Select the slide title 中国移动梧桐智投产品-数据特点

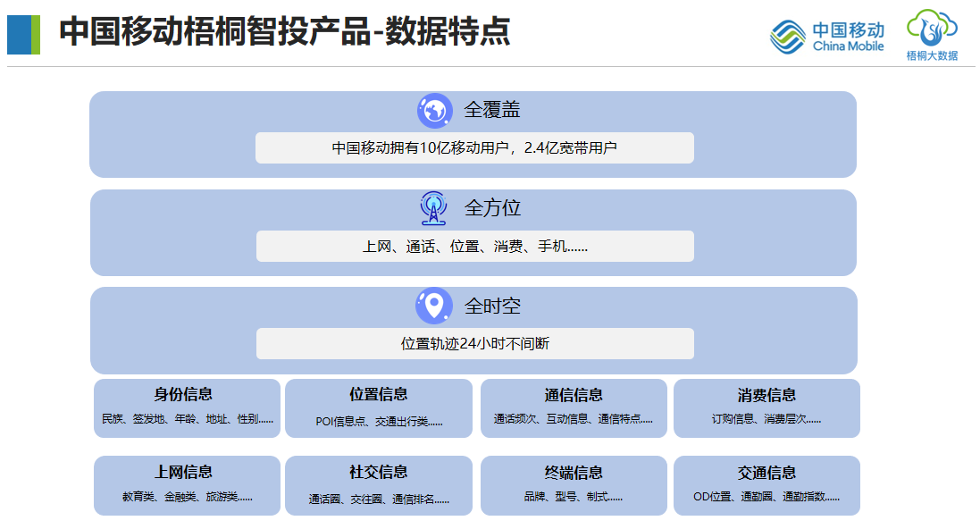(284, 32)
